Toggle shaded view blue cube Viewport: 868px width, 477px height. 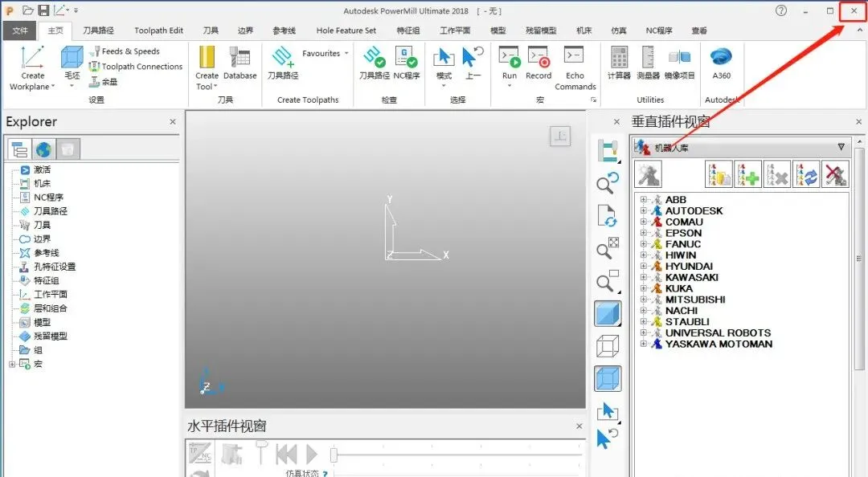tap(608, 314)
